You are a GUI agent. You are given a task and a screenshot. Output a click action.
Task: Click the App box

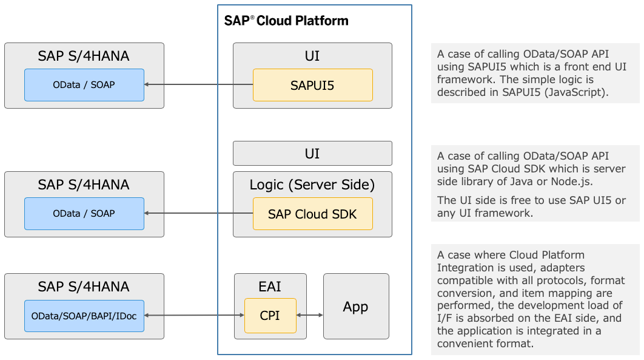point(356,306)
